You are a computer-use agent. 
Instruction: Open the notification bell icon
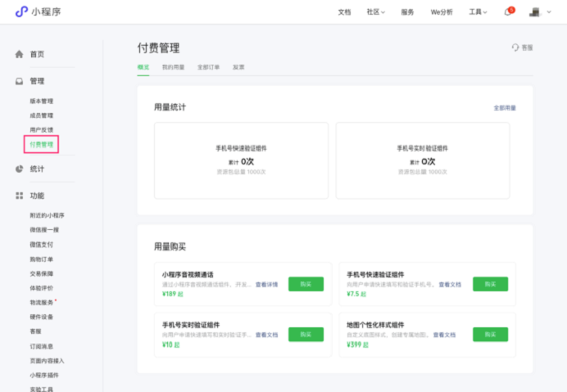click(507, 12)
